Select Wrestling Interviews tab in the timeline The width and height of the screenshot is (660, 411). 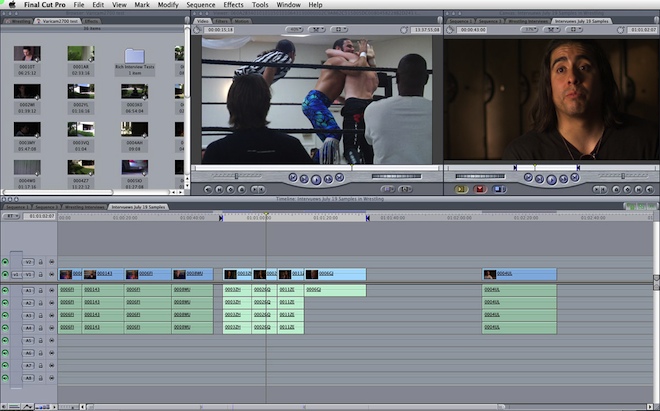[85, 207]
